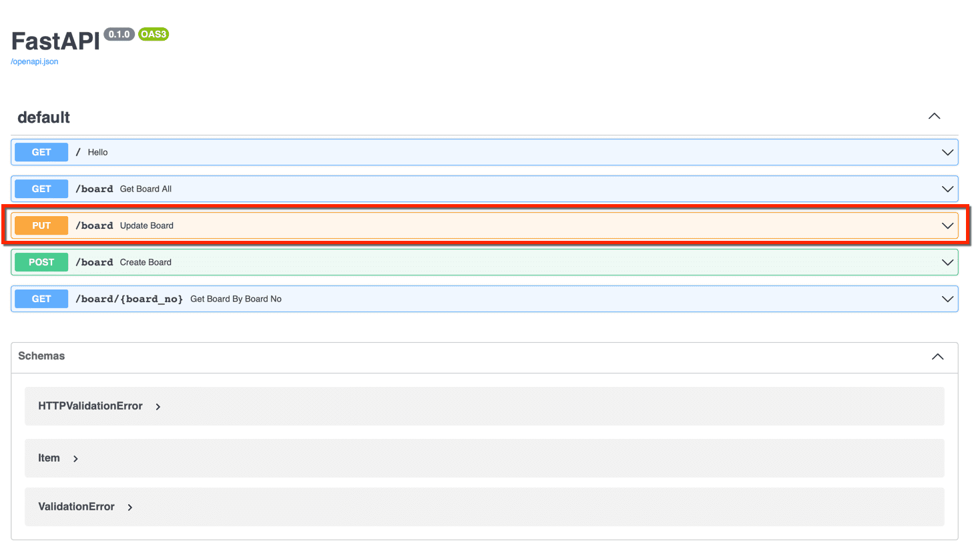Collapse the Schemas section

[x=937, y=356]
